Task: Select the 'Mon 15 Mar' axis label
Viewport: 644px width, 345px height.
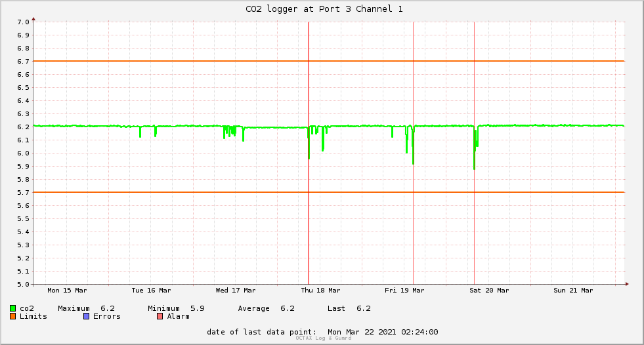Action: [x=67, y=291]
